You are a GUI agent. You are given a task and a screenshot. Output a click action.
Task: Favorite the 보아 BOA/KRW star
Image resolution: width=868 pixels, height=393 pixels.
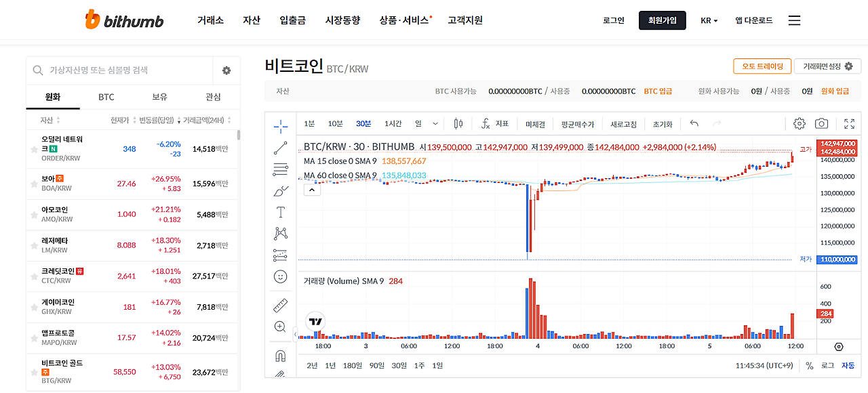pyautogui.click(x=34, y=184)
